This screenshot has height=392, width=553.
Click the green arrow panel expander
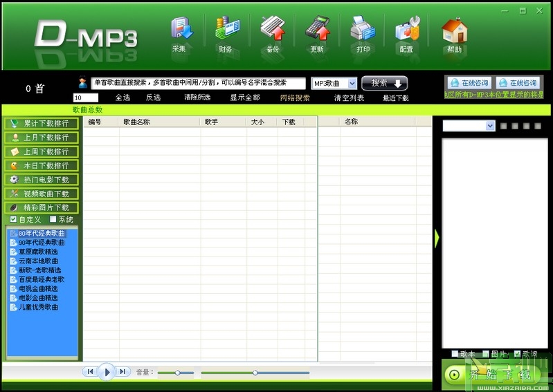pos(437,238)
